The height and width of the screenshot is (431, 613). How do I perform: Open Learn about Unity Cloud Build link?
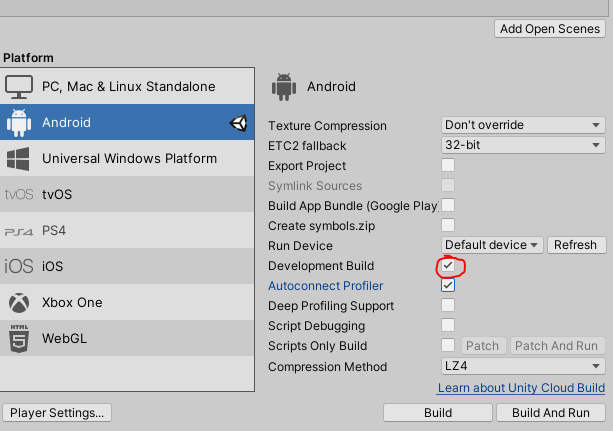tap(521, 388)
